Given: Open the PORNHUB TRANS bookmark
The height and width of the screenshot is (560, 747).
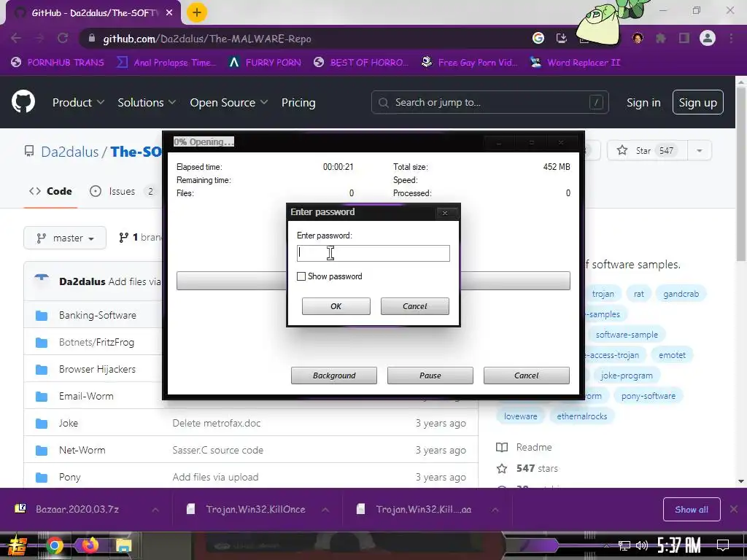Looking at the screenshot, I should pos(58,63).
